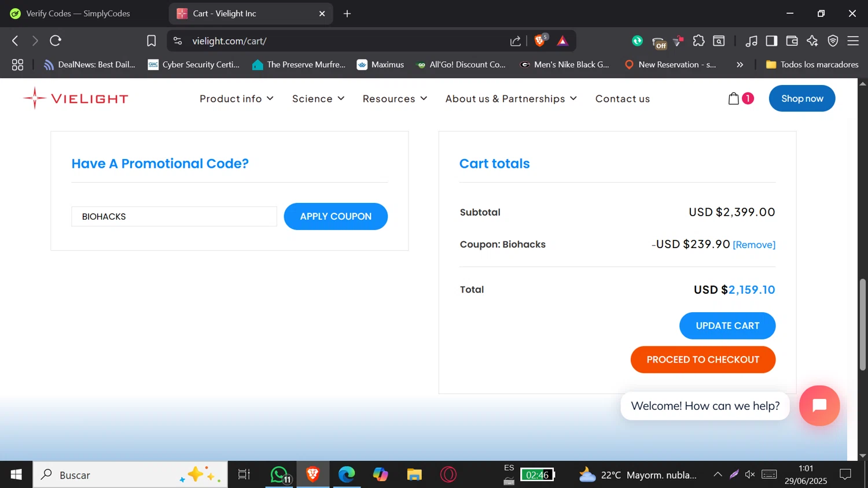The height and width of the screenshot is (488, 868).
Task: Open the weather widget on taskbar
Action: pos(638,475)
